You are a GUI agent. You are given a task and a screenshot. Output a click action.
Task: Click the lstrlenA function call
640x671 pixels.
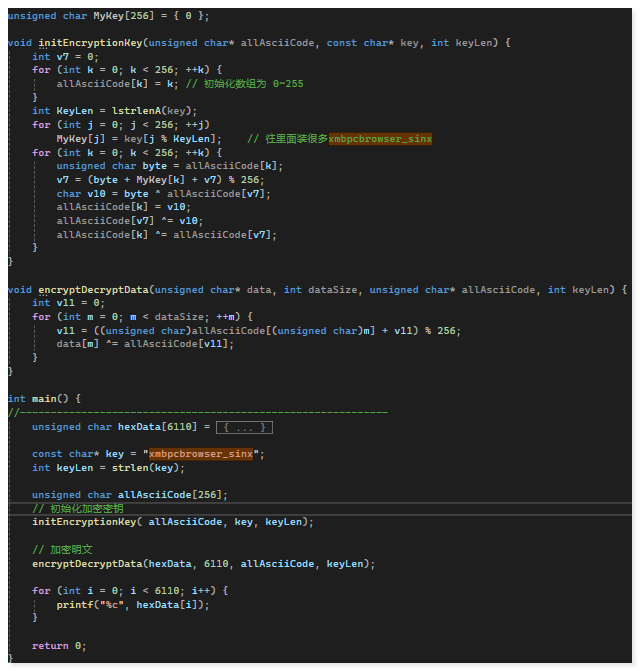[x=133, y=112]
